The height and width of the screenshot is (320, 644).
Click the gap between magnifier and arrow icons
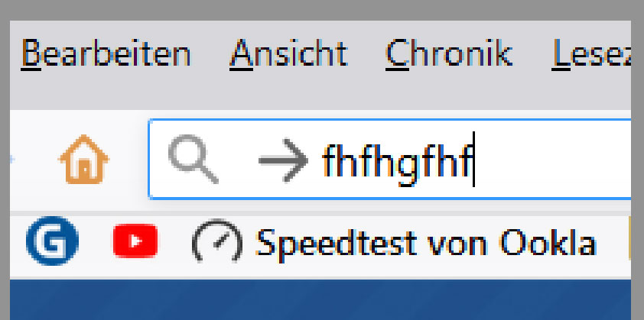tap(236, 161)
